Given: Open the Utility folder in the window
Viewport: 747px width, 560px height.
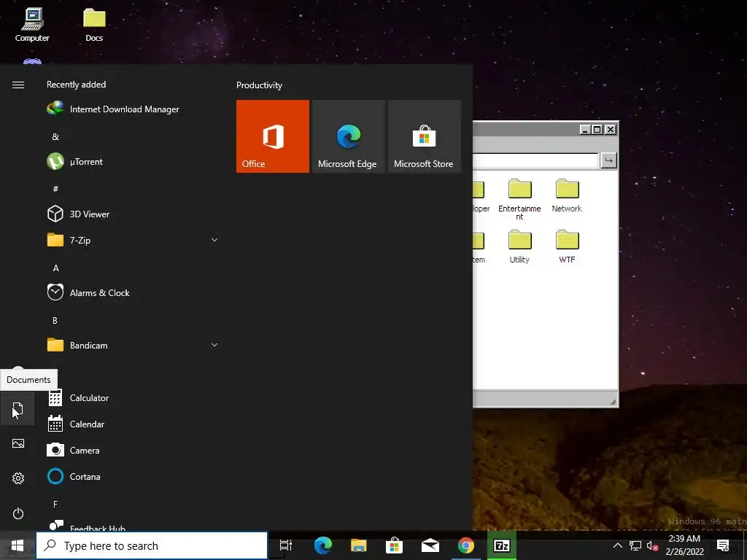Looking at the screenshot, I should (519, 246).
